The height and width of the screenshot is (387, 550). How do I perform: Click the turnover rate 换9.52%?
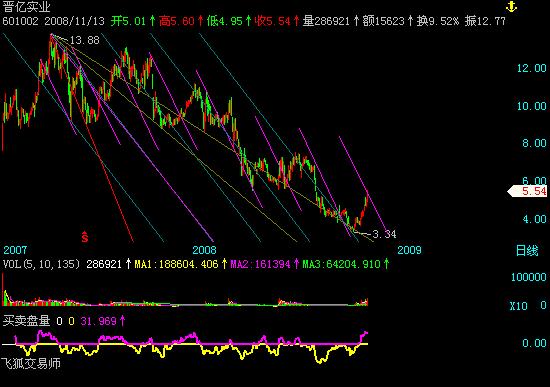click(x=438, y=21)
